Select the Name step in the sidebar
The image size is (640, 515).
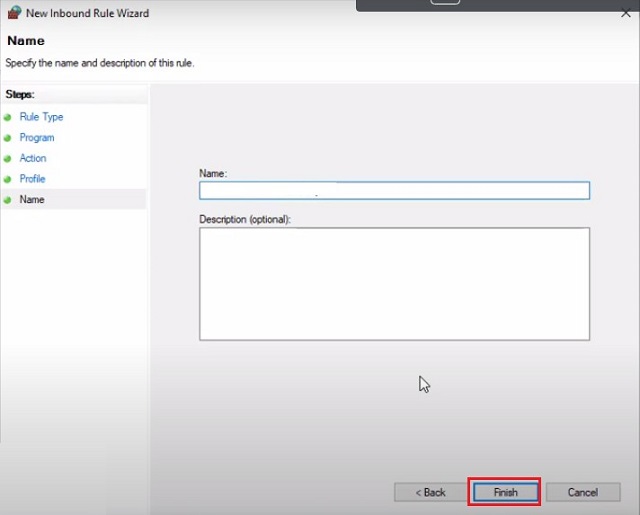click(32, 200)
